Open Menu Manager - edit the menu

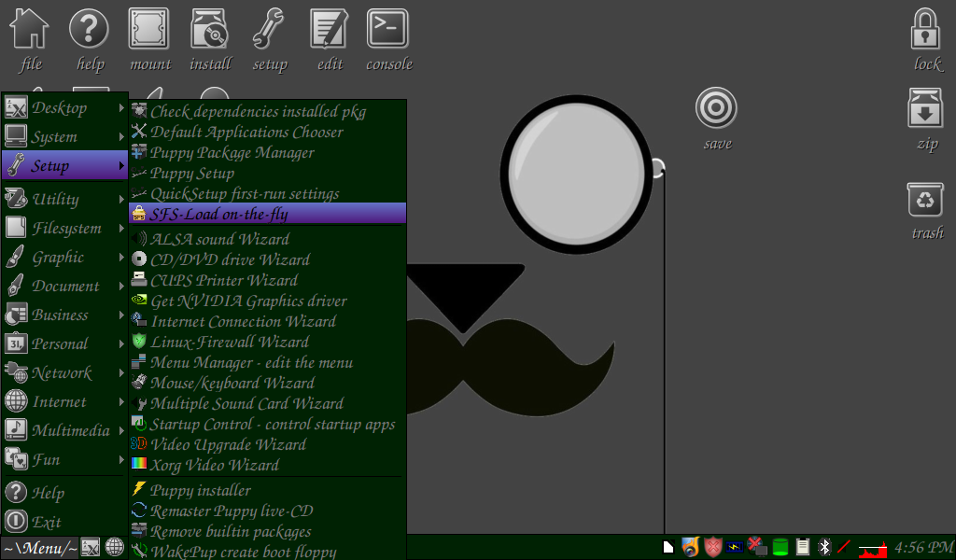coord(268,362)
